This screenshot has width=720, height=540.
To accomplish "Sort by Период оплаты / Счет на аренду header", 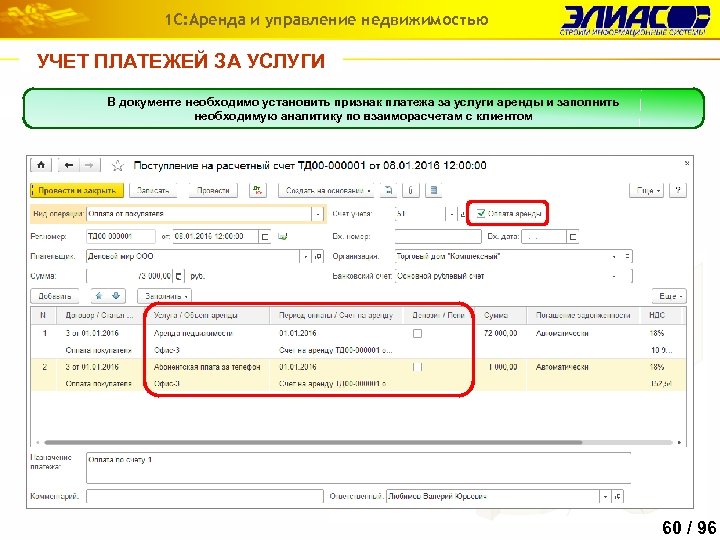I will pyautogui.click(x=336, y=315).
